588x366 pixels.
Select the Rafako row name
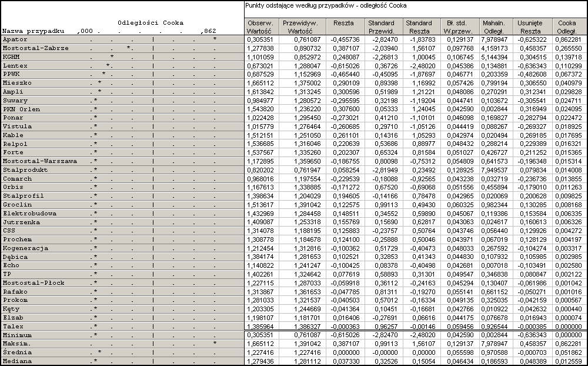[15, 292]
